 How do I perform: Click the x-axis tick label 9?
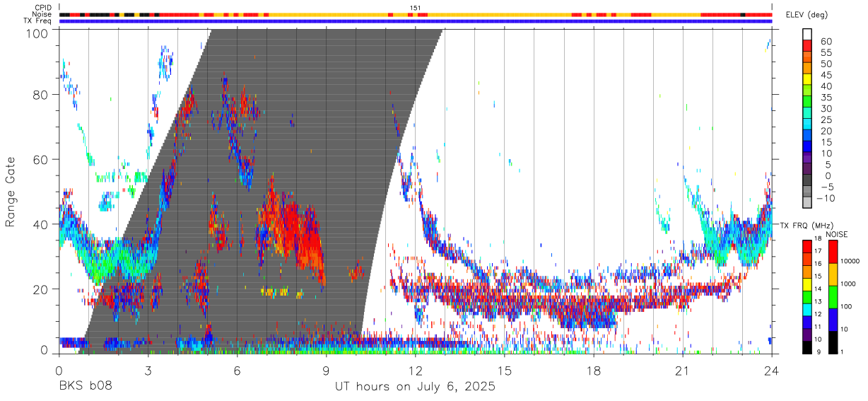[x=326, y=371]
